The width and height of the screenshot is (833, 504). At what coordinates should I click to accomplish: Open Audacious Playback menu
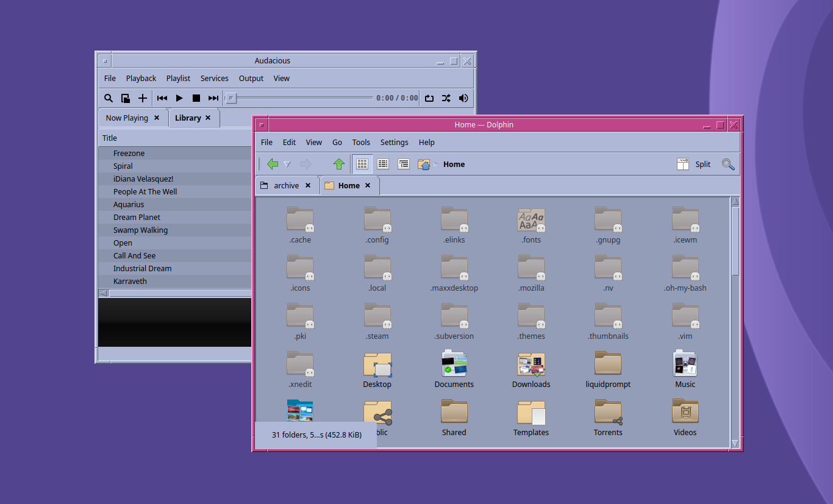tap(141, 79)
